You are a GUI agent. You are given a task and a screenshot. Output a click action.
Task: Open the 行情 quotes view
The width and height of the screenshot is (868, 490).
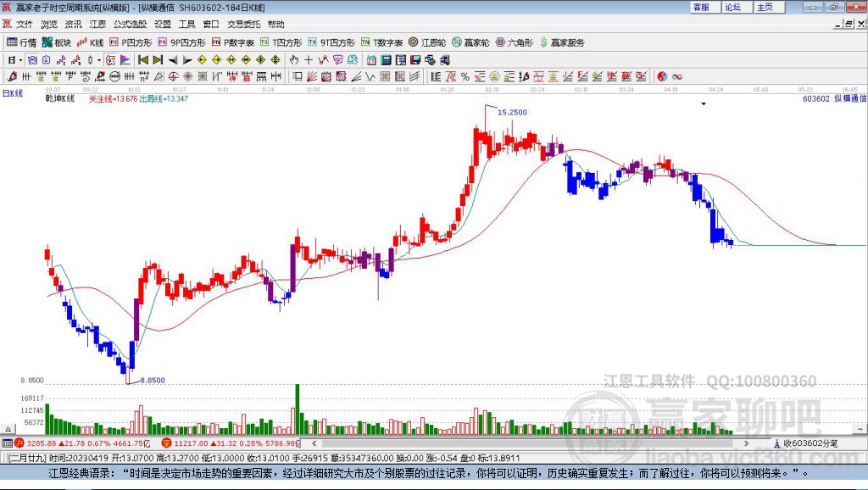click(x=21, y=42)
